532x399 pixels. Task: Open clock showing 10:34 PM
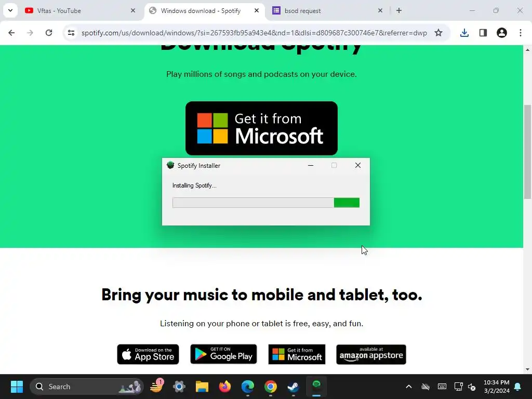point(496,387)
